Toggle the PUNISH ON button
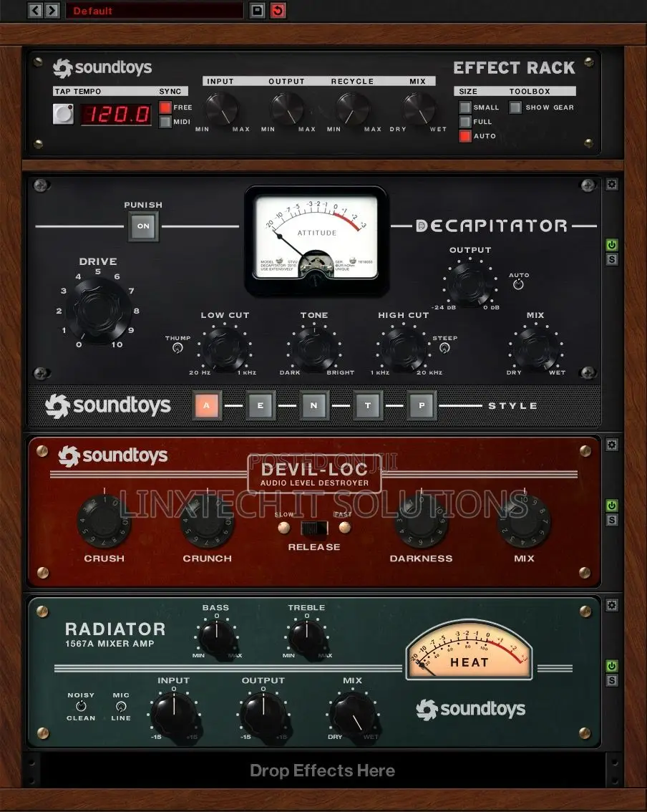This screenshot has height=812, width=647. [143, 226]
